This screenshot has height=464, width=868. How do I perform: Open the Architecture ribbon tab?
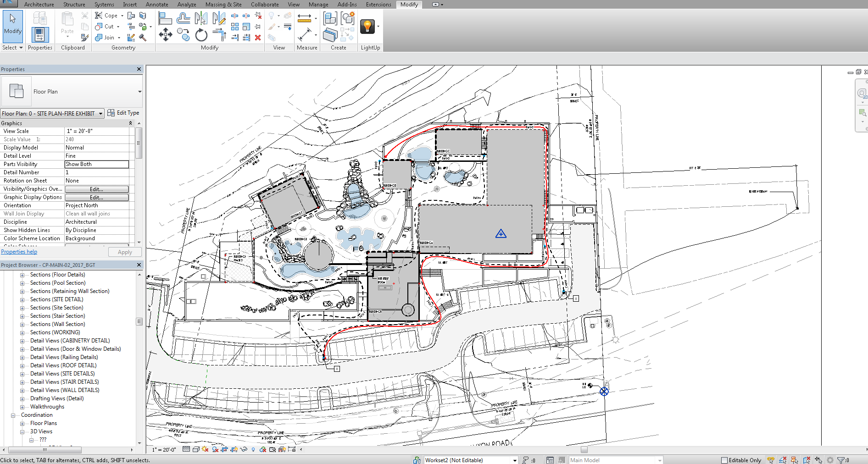point(39,5)
